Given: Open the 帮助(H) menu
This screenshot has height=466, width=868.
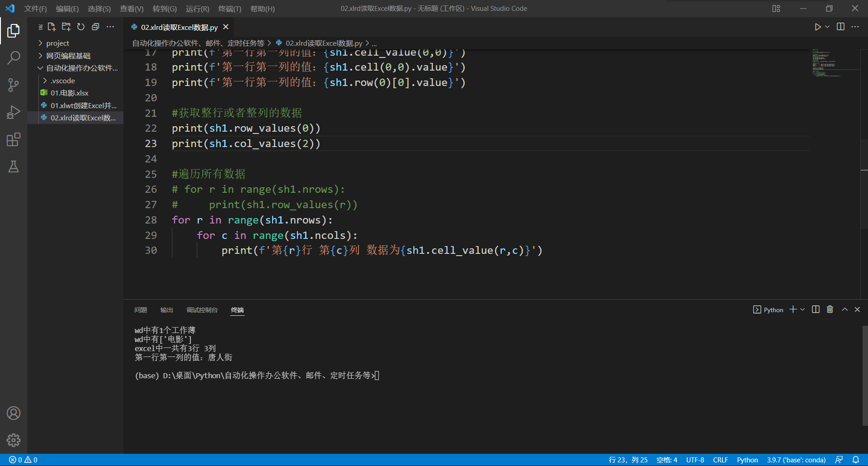Looking at the screenshot, I should pos(263,9).
